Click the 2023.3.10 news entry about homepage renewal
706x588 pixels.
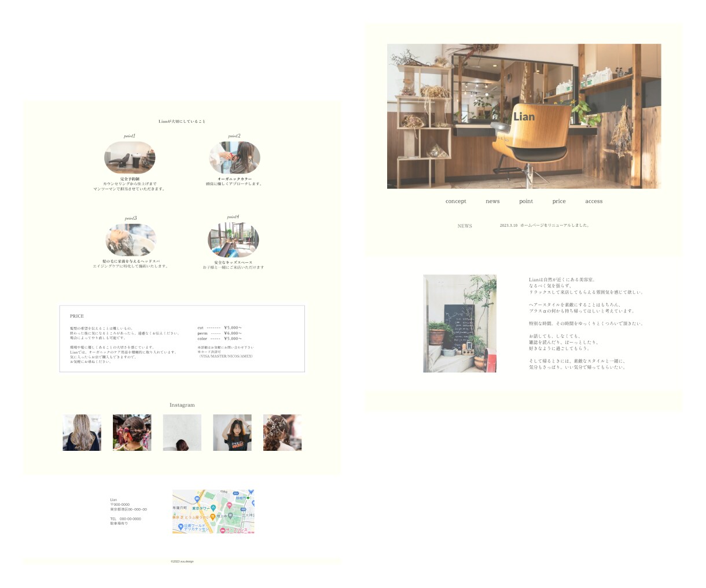(x=544, y=225)
